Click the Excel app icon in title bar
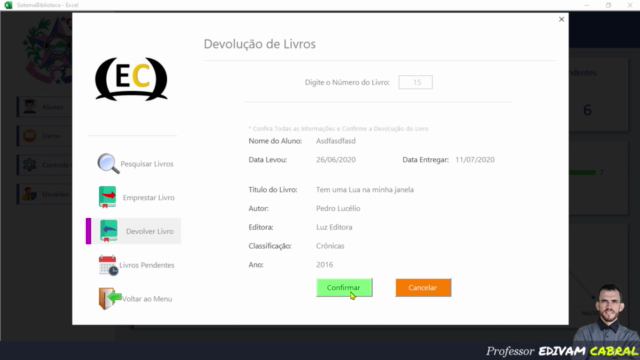The image size is (640, 360). 8,5
